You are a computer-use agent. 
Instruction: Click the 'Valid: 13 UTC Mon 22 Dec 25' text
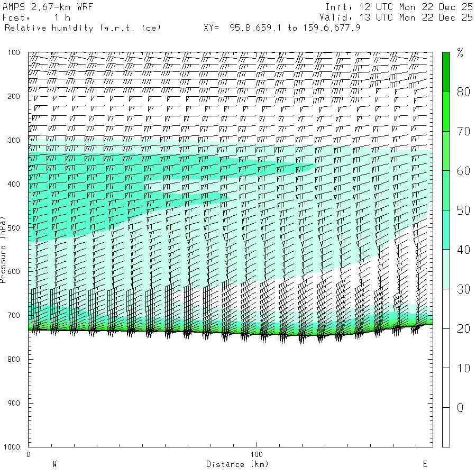pos(396,17)
